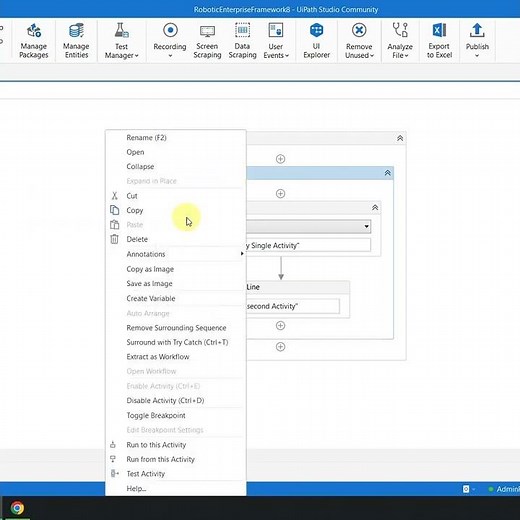Open Analyze File dropdown
Viewport: 520px width, 520px height.
pyautogui.click(x=400, y=41)
